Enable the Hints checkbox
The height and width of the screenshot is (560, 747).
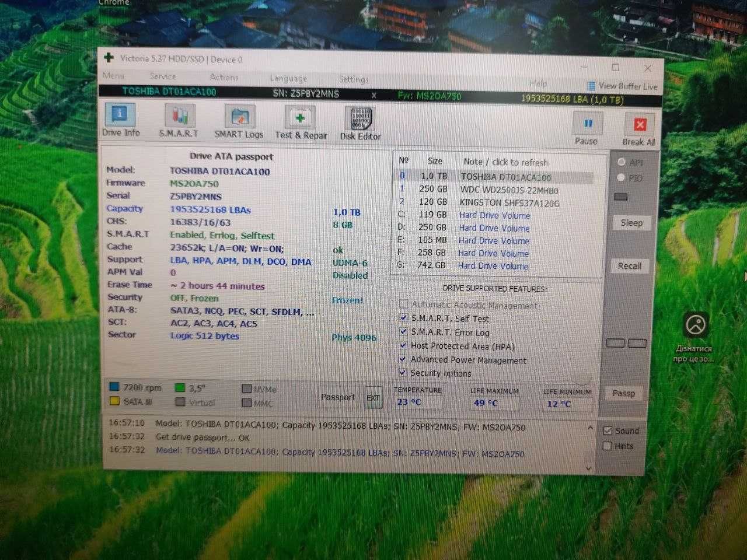click(x=608, y=446)
